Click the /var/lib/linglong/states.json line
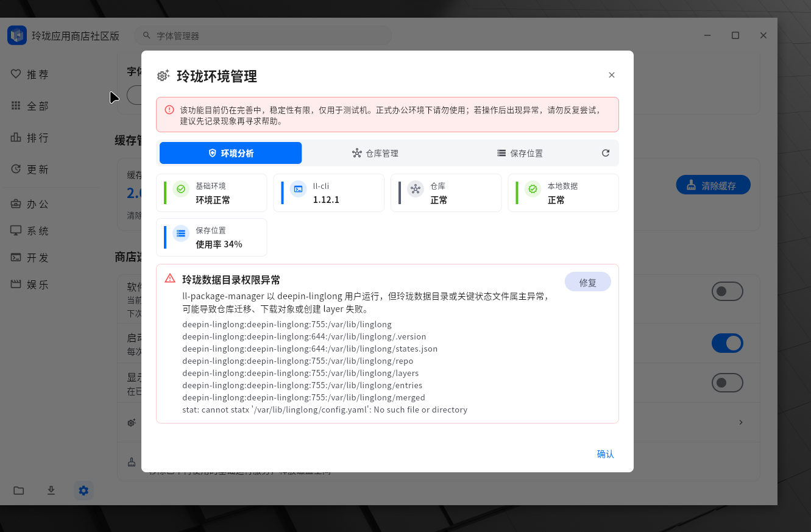 [310, 349]
